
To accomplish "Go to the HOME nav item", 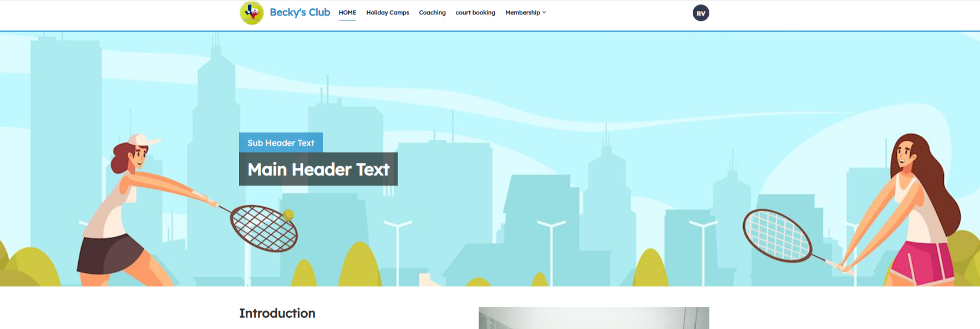I will click(x=347, y=12).
